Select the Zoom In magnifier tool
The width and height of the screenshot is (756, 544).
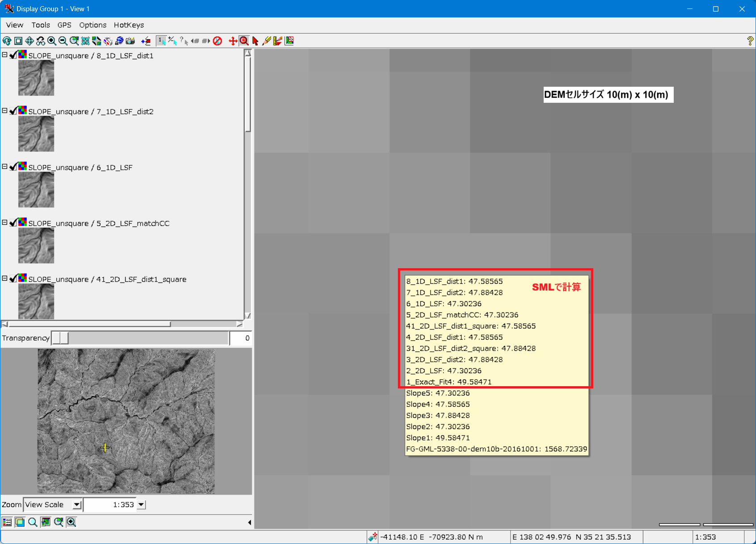(x=52, y=41)
